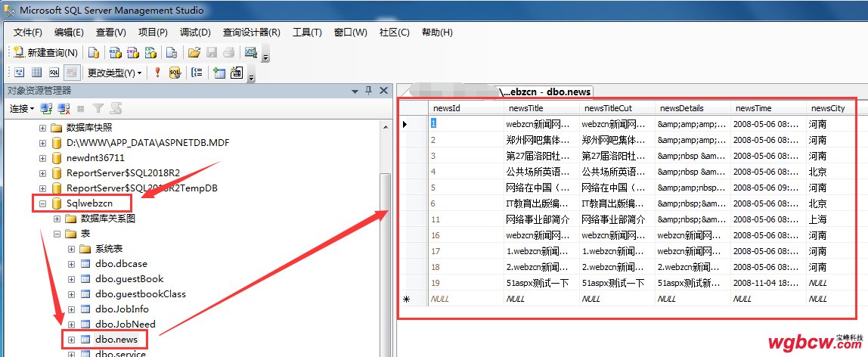868x357 pixels.
Task: Click the 上海 cell in newsCity column
Action: coord(831,219)
